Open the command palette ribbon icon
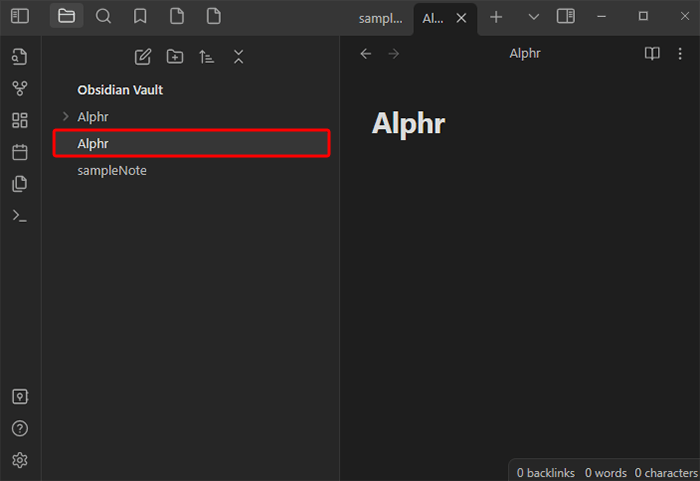700x481 pixels. click(x=20, y=215)
